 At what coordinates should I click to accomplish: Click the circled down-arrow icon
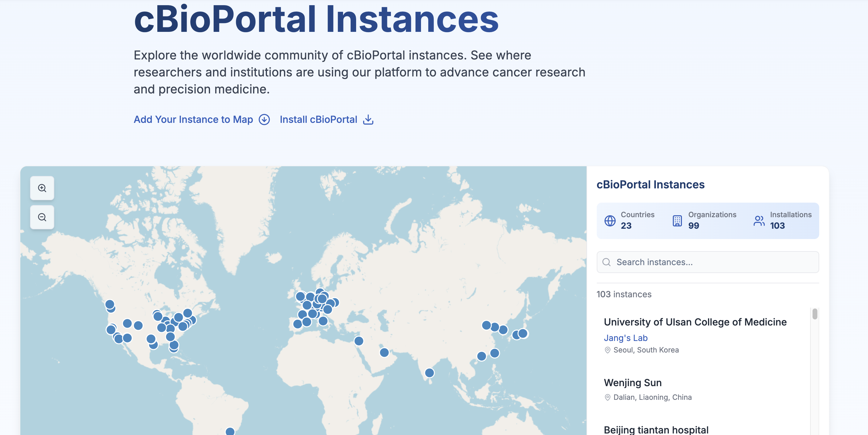coord(264,120)
